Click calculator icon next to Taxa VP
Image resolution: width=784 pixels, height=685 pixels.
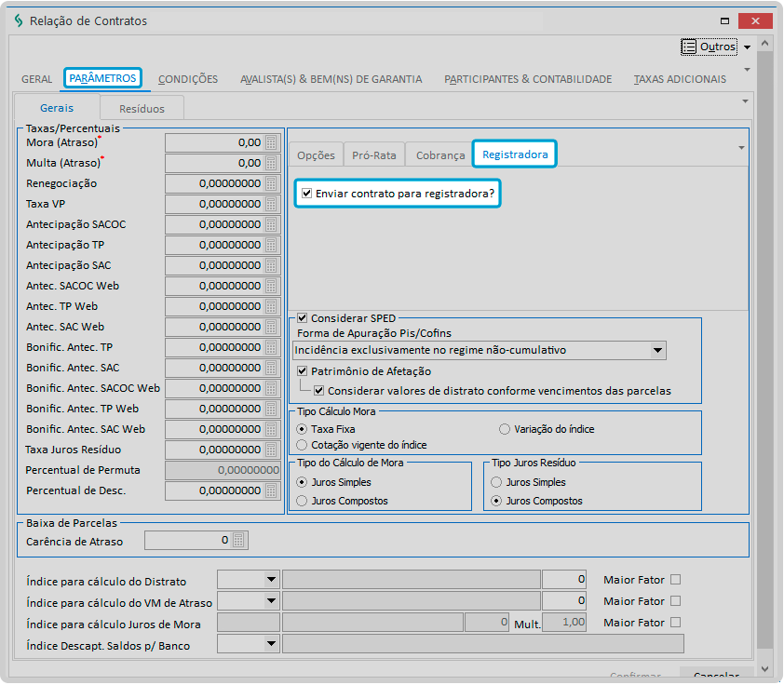coord(272,204)
